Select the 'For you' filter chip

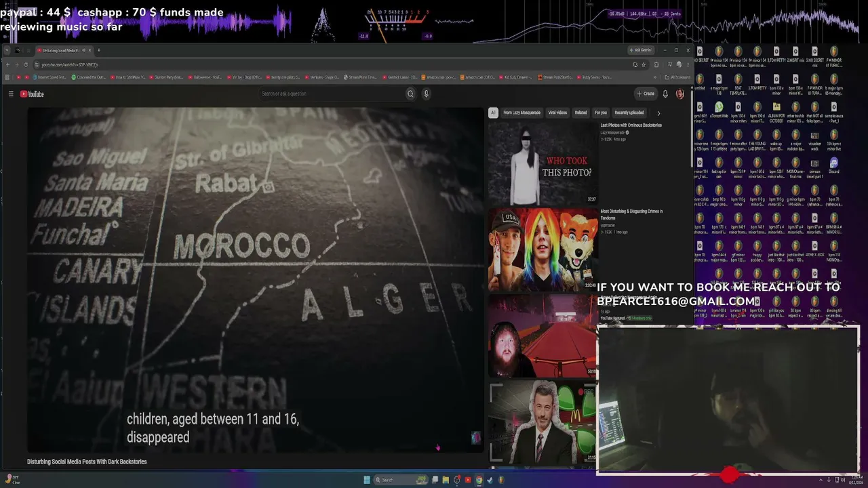[601, 113]
